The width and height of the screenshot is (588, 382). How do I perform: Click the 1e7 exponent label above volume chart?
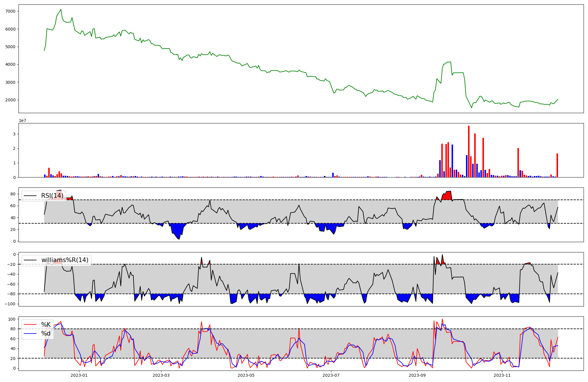22,120
